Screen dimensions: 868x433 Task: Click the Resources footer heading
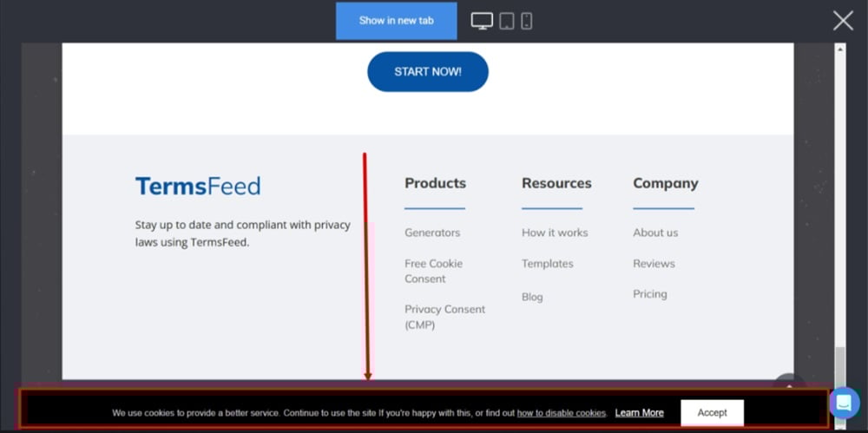[556, 183]
